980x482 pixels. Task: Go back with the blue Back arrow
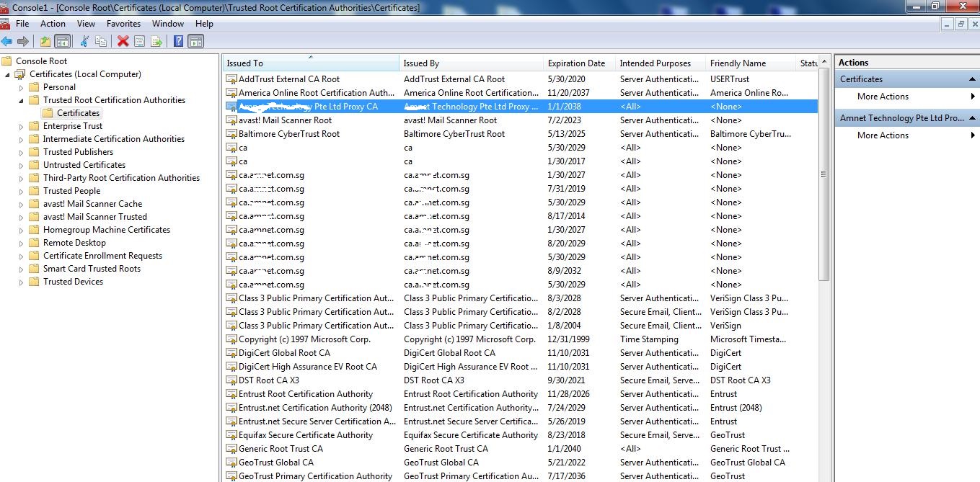pyautogui.click(x=7, y=41)
